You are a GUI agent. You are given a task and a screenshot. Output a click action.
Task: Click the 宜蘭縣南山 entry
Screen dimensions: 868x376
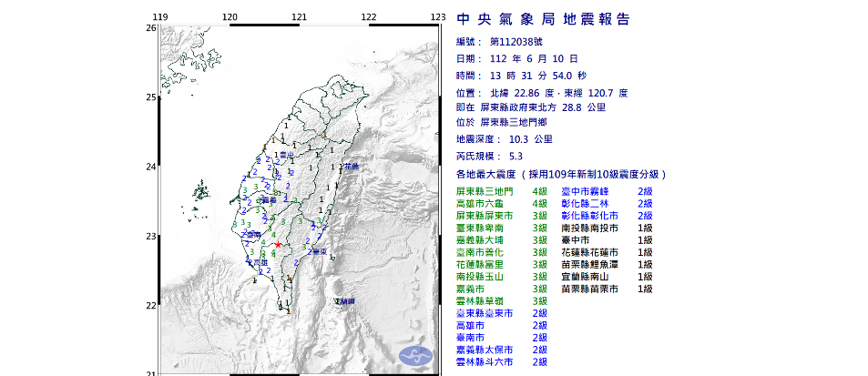point(608,277)
